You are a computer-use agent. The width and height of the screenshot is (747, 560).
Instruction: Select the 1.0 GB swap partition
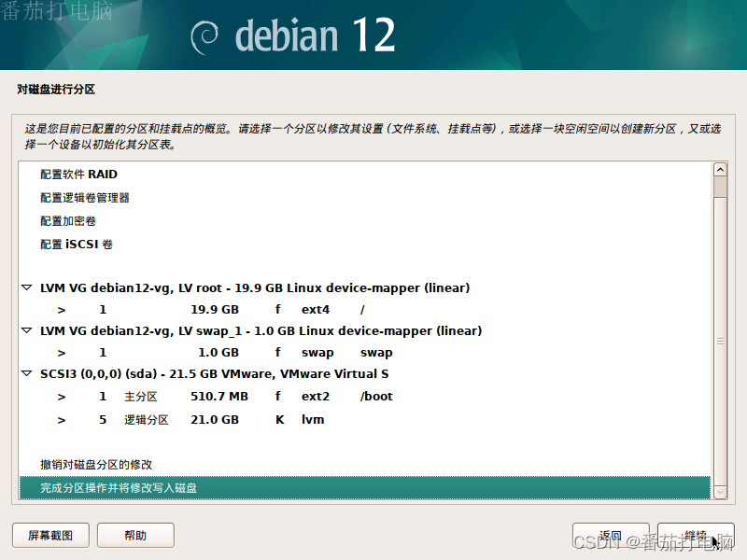click(x=365, y=353)
